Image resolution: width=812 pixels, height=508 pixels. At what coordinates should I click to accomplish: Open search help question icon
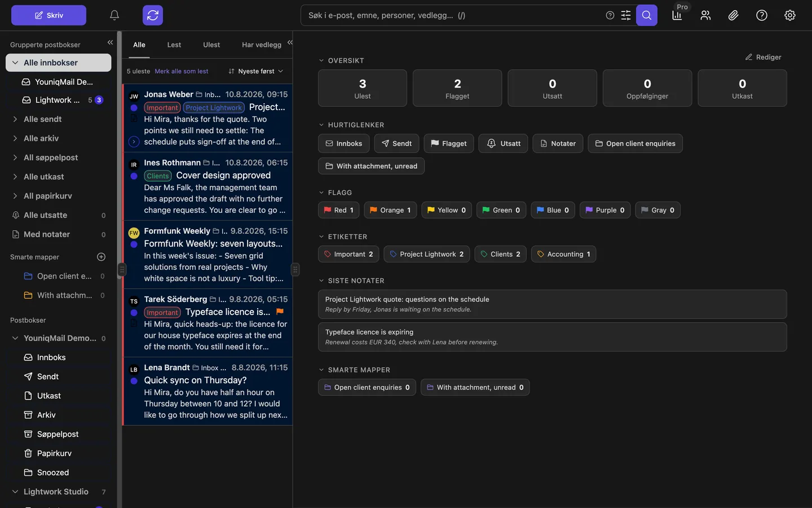coord(610,15)
